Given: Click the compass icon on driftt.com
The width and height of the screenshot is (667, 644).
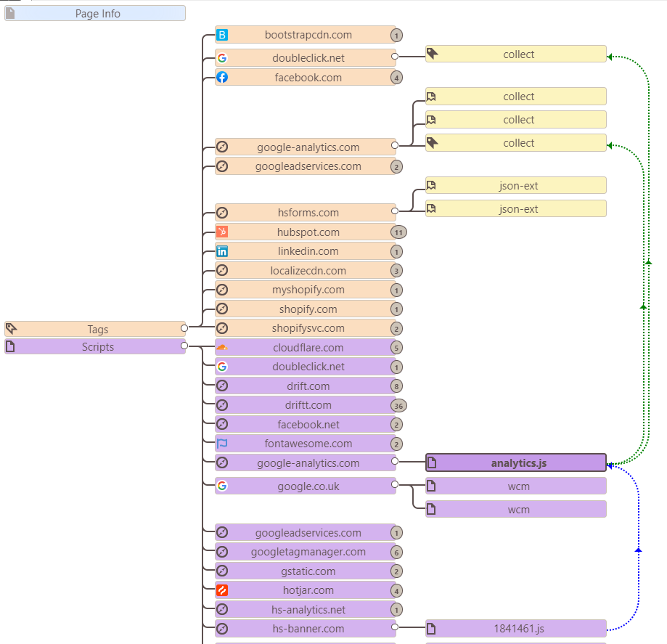Looking at the screenshot, I should (x=222, y=405).
